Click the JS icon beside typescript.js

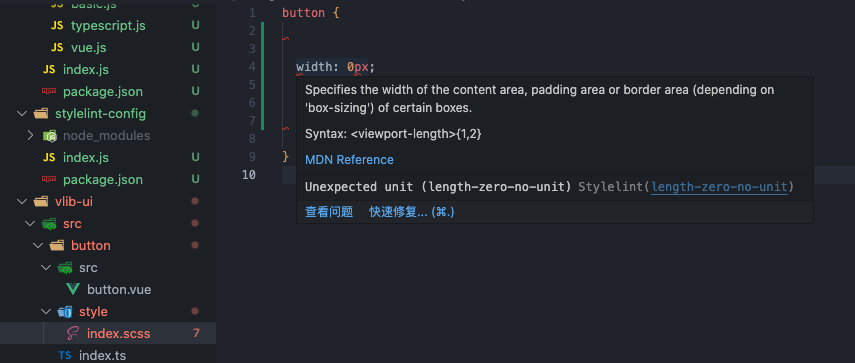pos(57,26)
